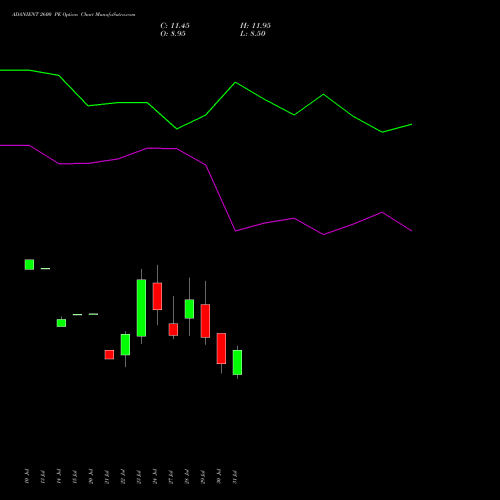Select the 29 Jul date label on axis
500x500 pixels.
click(203, 476)
